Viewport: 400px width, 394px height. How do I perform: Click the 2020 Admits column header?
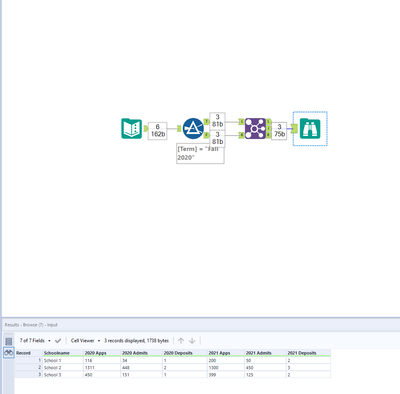pyautogui.click(x=141, y=353)
